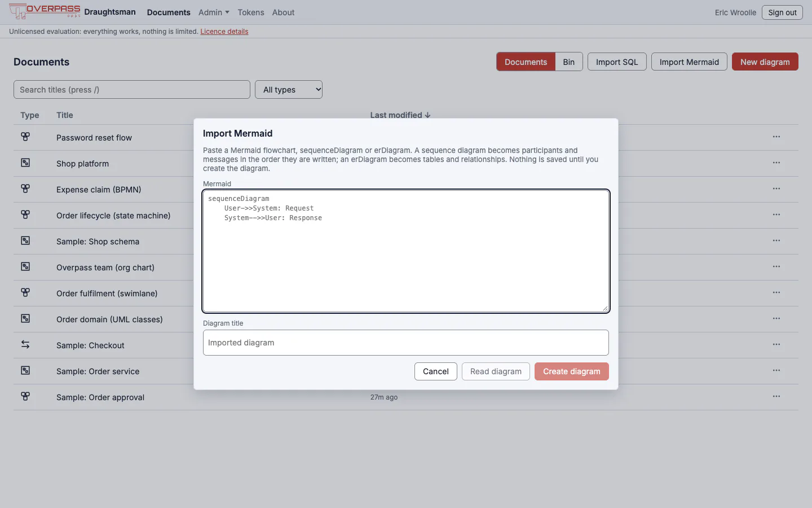Switch to the Documents view tab

point(526,62)
